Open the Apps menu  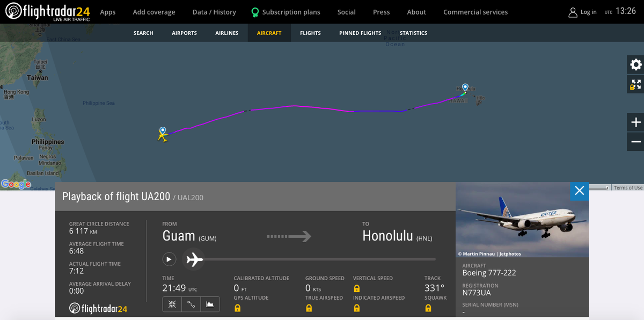108,12
